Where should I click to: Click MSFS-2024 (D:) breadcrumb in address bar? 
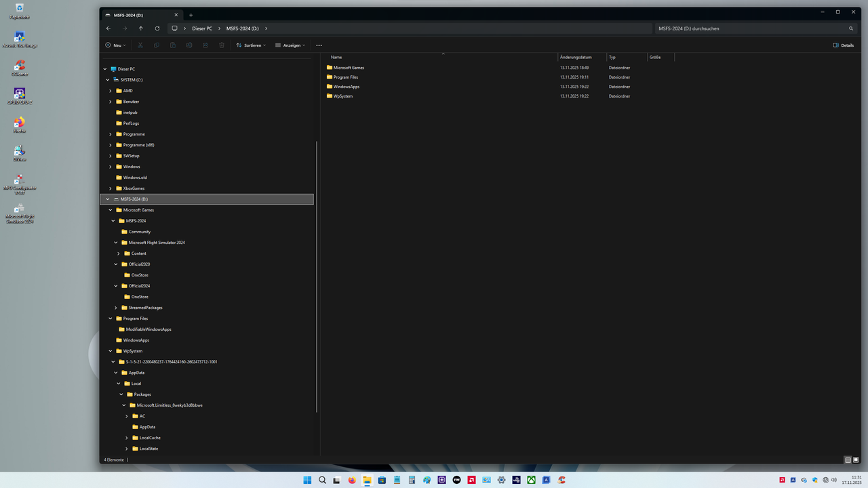point(243,28)
